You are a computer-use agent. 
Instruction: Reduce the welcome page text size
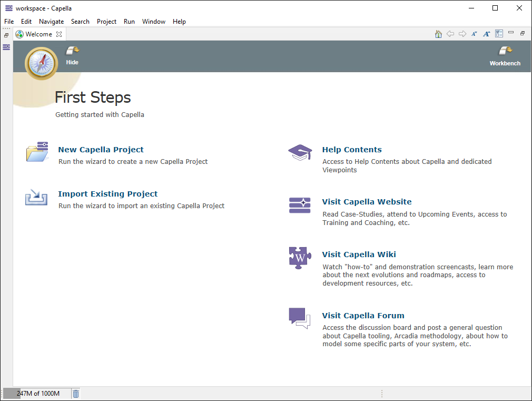click(x=475, y=33)
